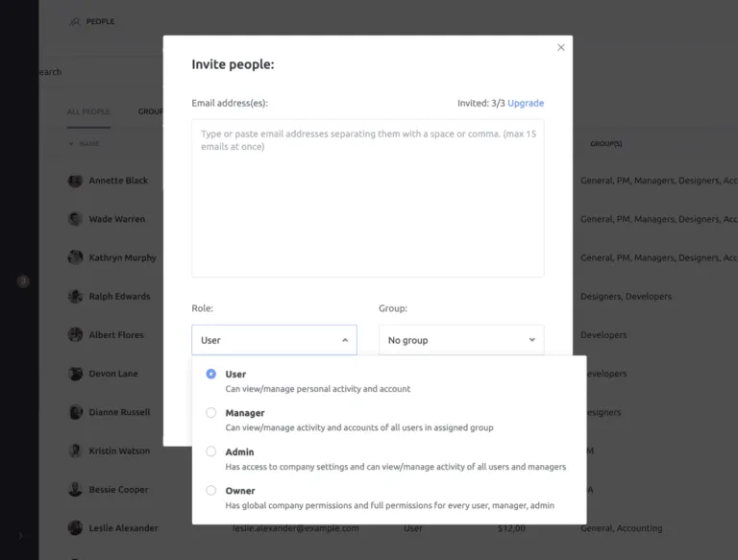Open Leslie Alexander's row name
Viewport: 738px width, 560px height.
click(x=123, y=528)
